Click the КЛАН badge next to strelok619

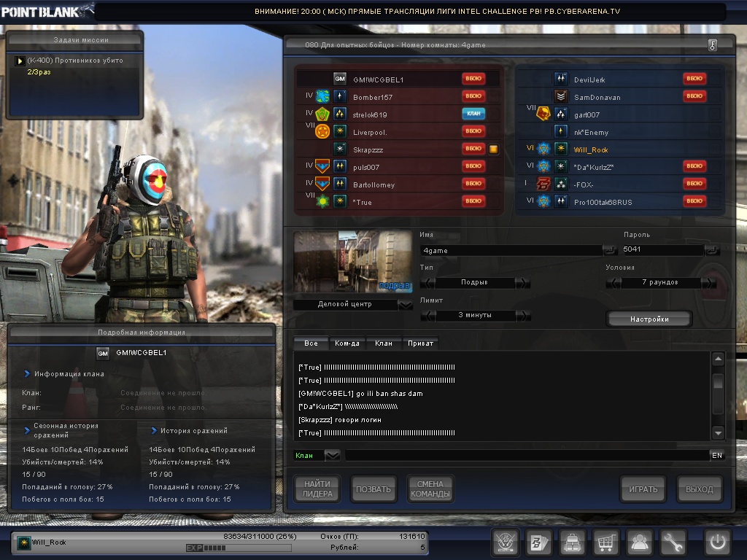click(473, 114)
